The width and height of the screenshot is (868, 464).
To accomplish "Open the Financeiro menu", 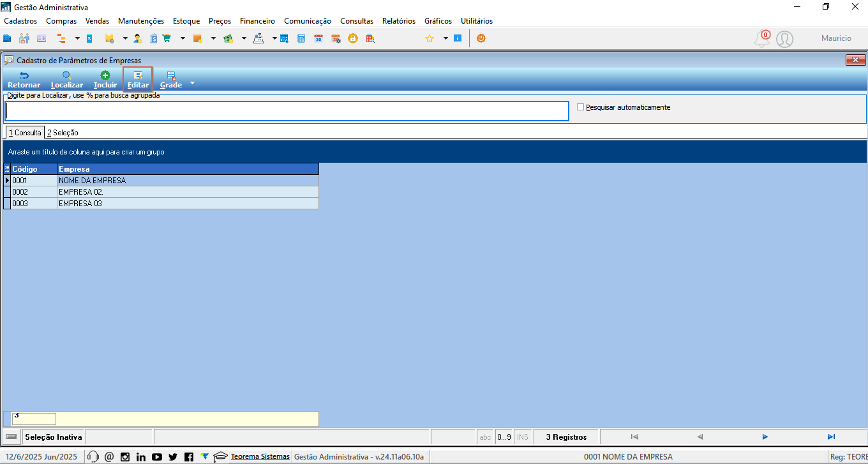I will point(257,21).
